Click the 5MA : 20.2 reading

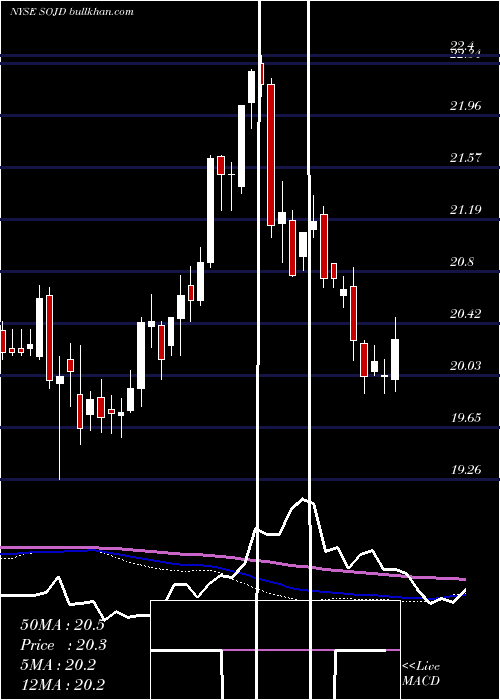58,665
